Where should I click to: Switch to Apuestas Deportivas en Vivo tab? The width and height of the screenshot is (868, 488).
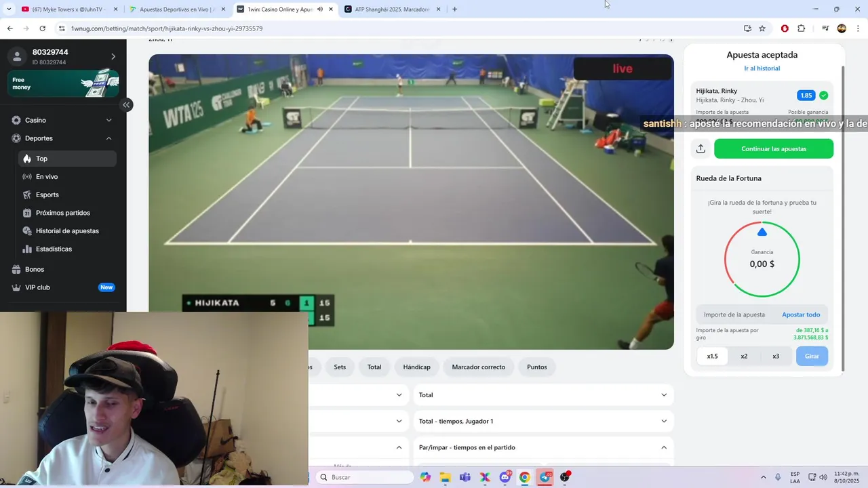(176, 9)
